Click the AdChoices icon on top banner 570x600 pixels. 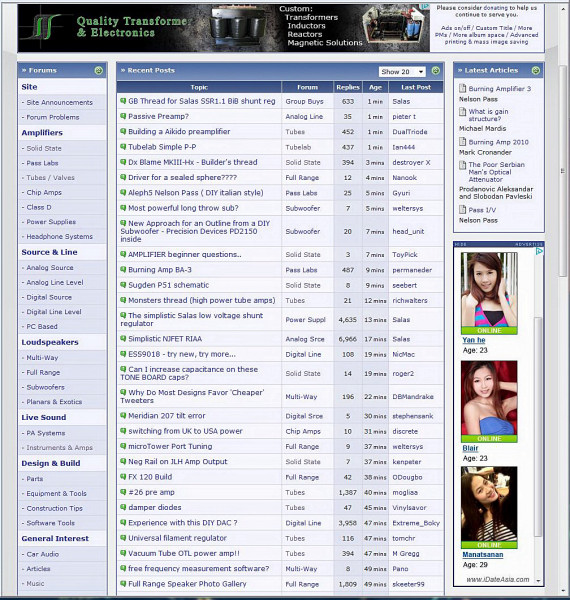[x=425, y=7]
